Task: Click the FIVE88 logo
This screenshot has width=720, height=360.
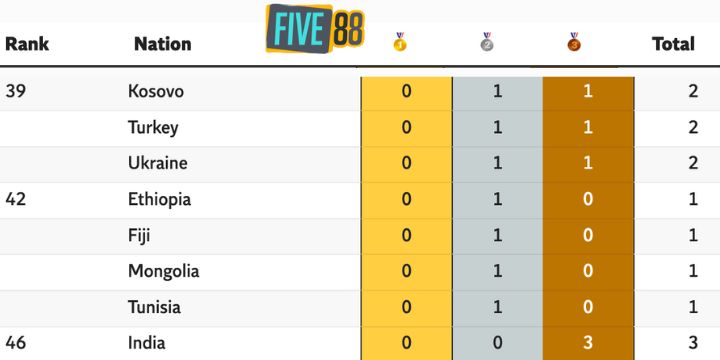Action: 315,28
